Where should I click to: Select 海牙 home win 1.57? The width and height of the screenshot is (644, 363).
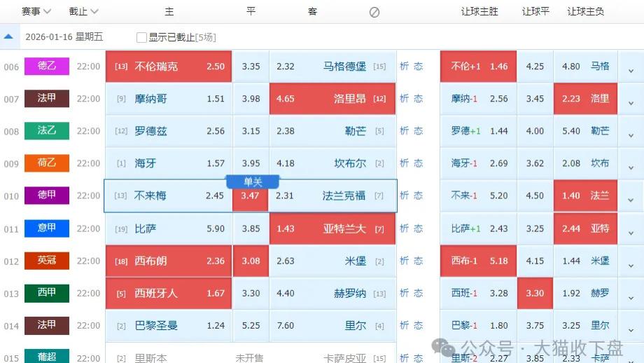[x=169, y=163]
